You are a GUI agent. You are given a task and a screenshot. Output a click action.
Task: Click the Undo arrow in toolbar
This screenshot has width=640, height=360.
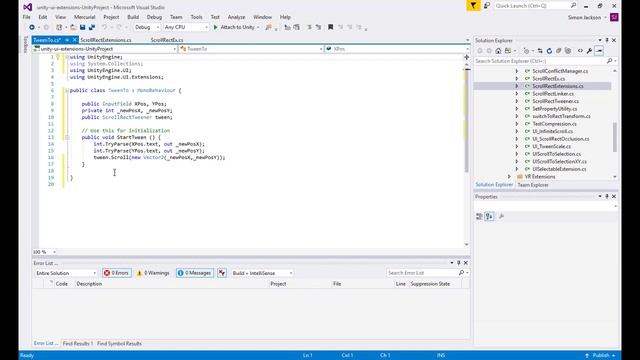pyautogui.click(x=104, y=27)
